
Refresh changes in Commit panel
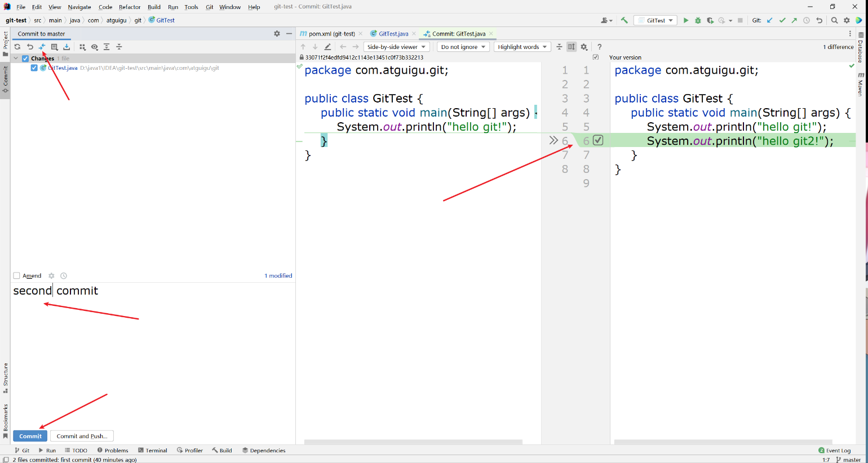[x=17, y=47]
